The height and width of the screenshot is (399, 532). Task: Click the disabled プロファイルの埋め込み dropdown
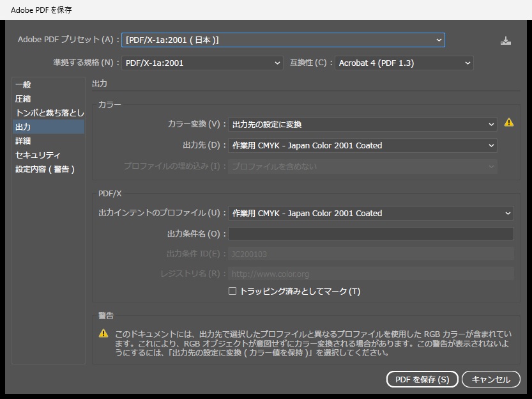(x=362, y=166)
